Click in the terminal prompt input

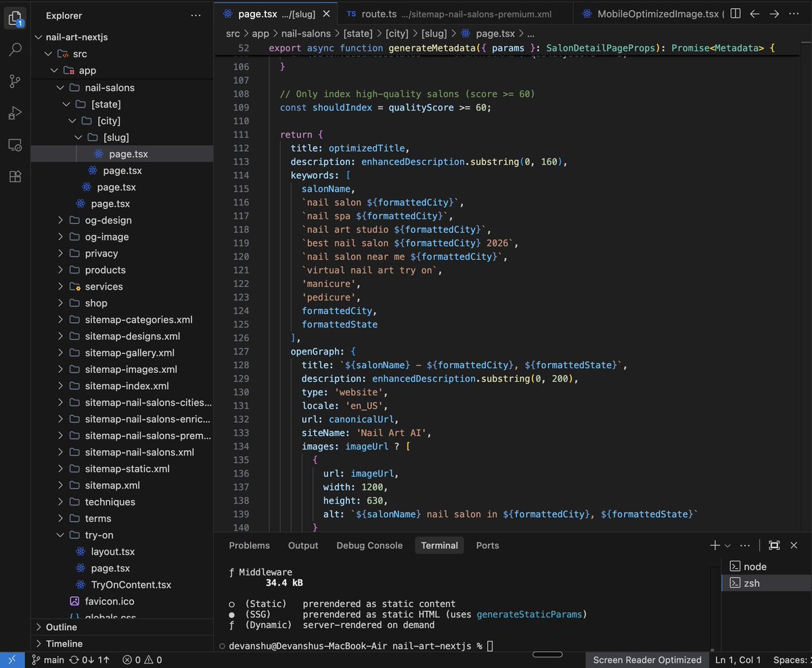[x=490, y=646]
